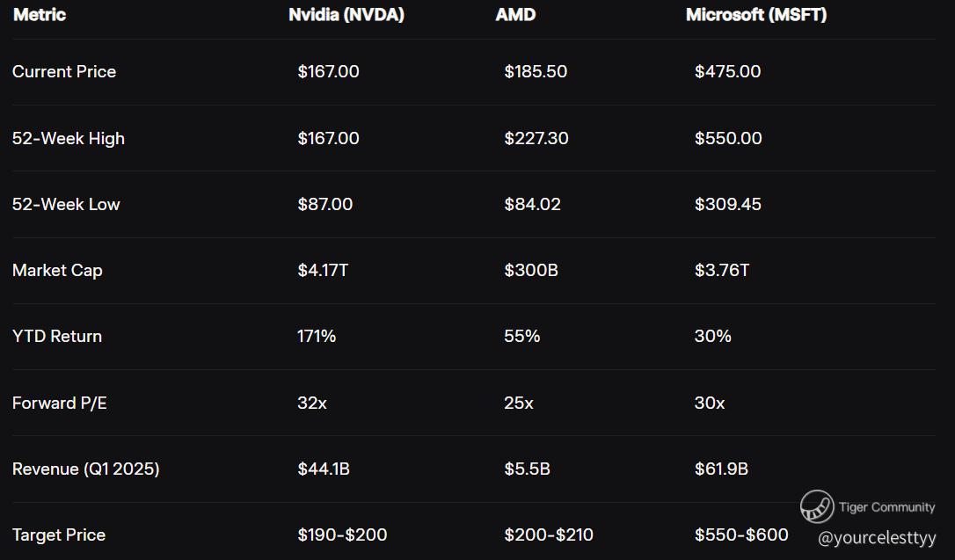Screen dimensions: 955x560
Task: Click the Tiger Community text label
Action: coord(886,507)
